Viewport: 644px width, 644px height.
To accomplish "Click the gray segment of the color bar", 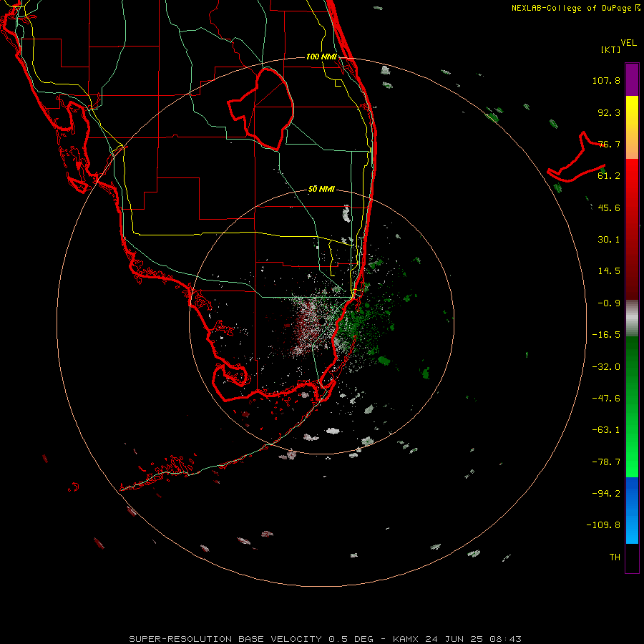I will tap(632, 318).
